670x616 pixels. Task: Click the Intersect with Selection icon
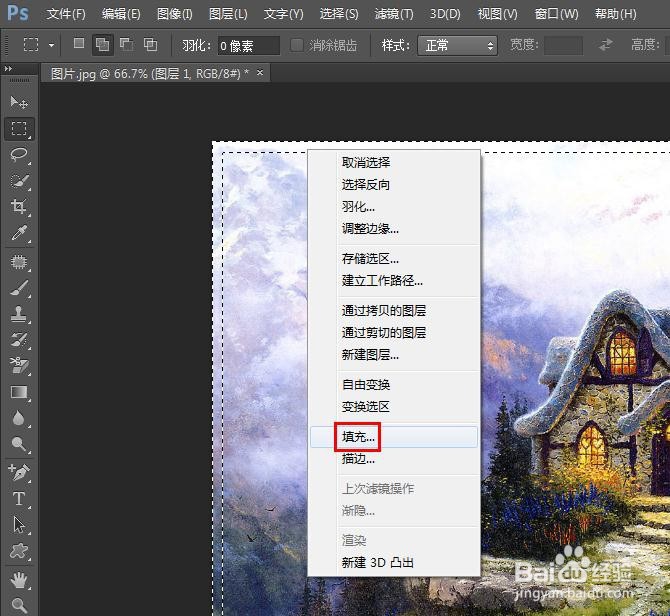click(x=150, y=44)
